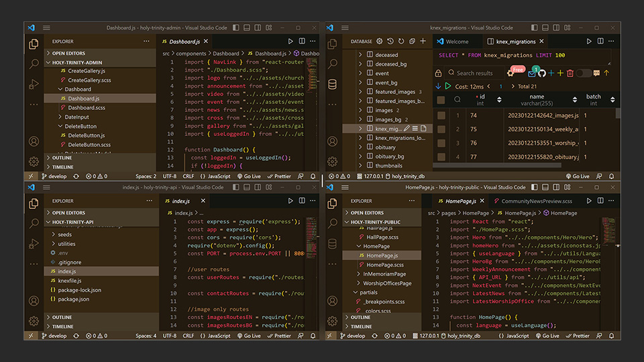Check the row checkbox for id 77
Image resolution: width=644 pixels, height=362 pixels.
tap(441, 157)
